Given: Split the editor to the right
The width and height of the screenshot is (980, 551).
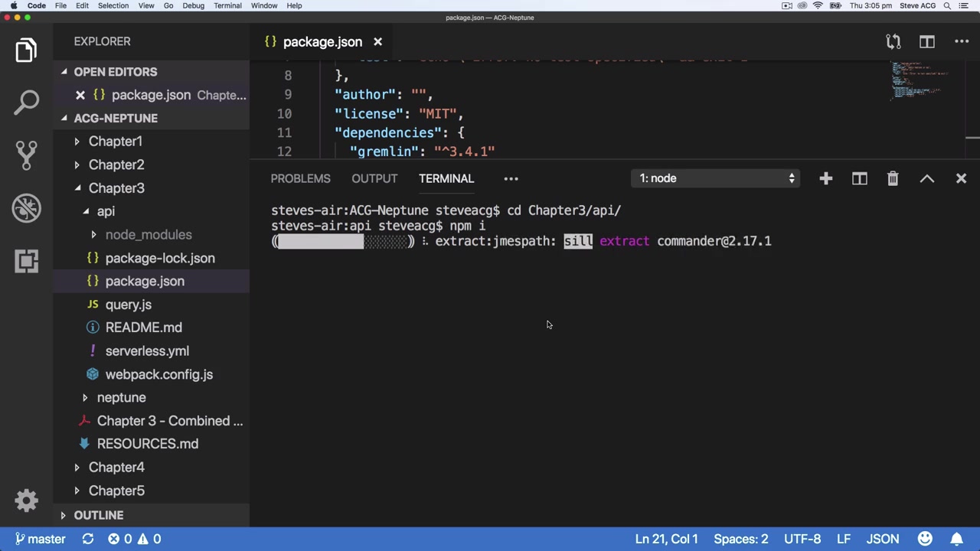Looking at the screenshot, I should 926,41.
